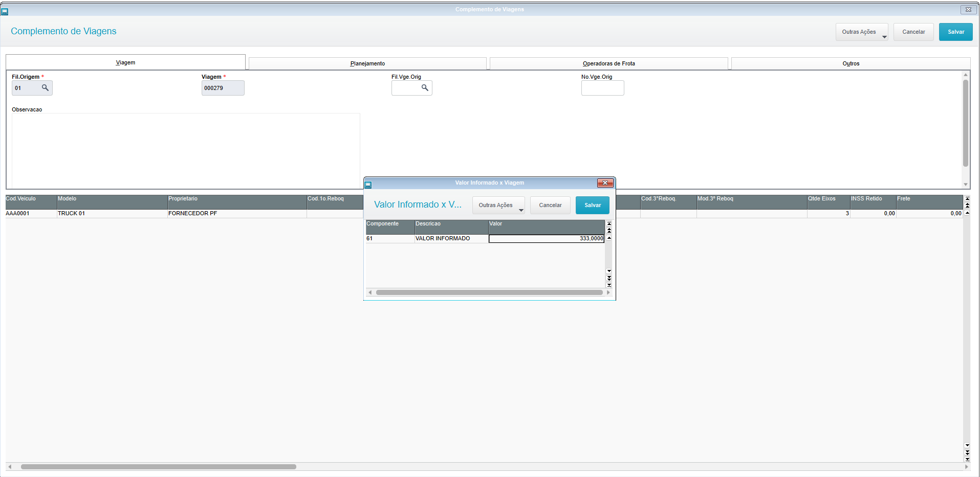Switch to the Operadoras de Frota tab
Screen dimensions: 980x477
[608, 63]
